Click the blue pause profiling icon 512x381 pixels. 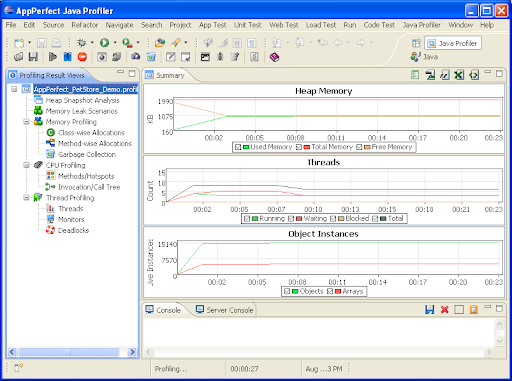click(67, 57)
